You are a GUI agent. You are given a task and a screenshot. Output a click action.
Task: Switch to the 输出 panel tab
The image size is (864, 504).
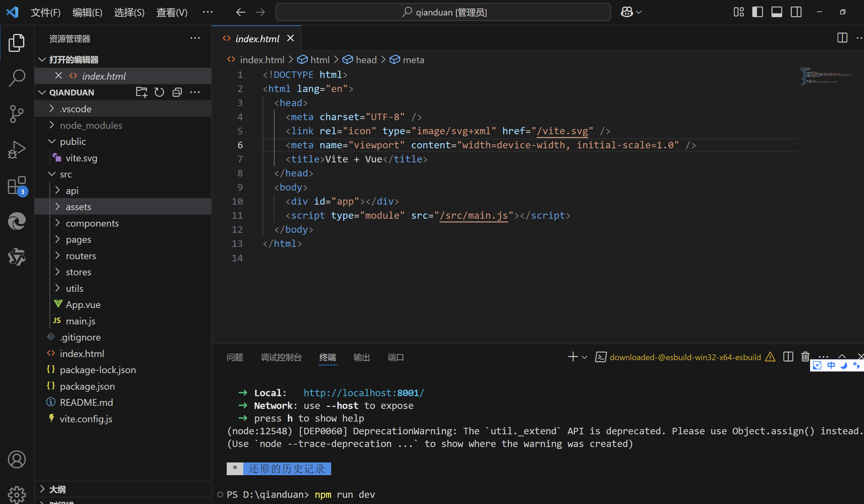pos(362,357)
